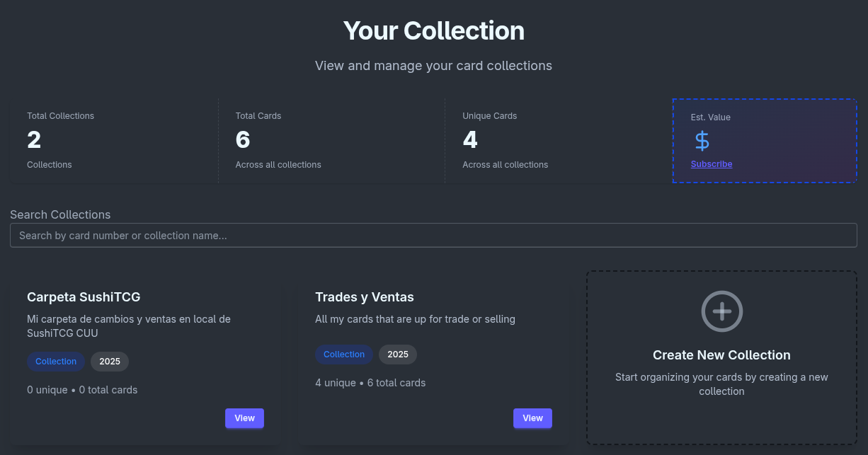Select the 2025 tag on Carpeta SushiTCG
This screenshot has width=868, height=455.
point(110,362)
